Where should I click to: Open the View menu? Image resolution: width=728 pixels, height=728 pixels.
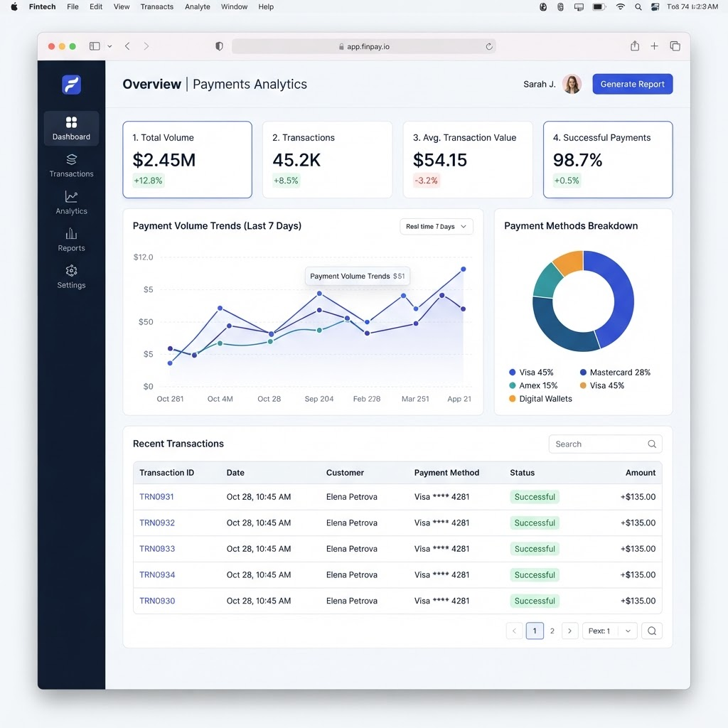[122, 6]
